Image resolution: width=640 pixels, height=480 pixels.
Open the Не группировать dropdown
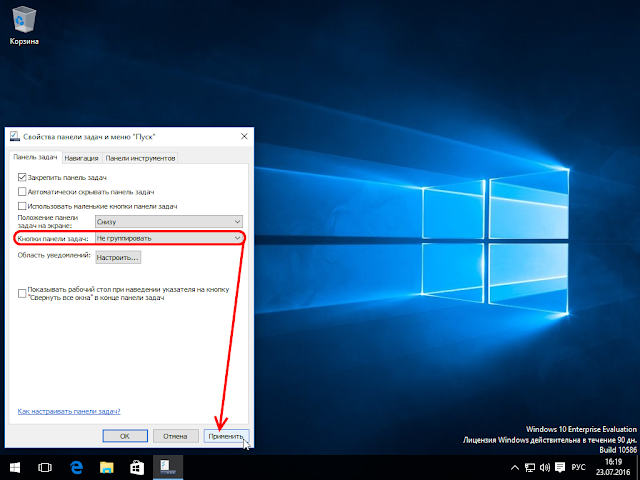point(169,238)
